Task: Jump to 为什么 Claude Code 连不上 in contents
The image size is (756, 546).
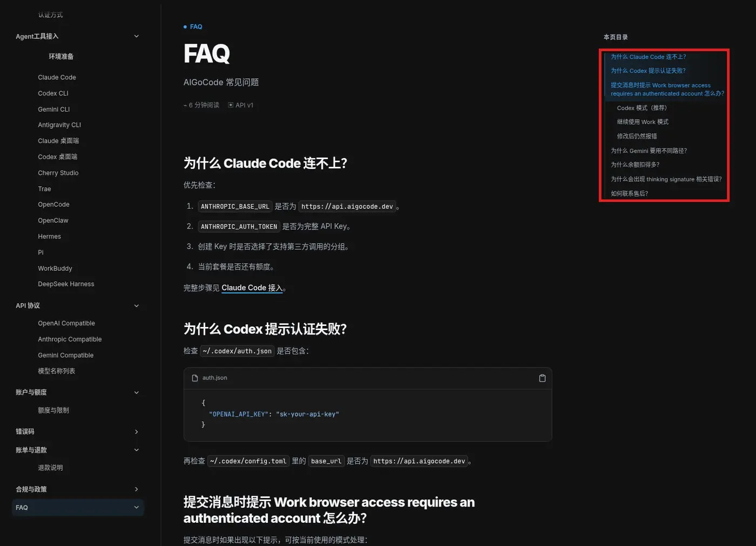Action: pos(648,57)
